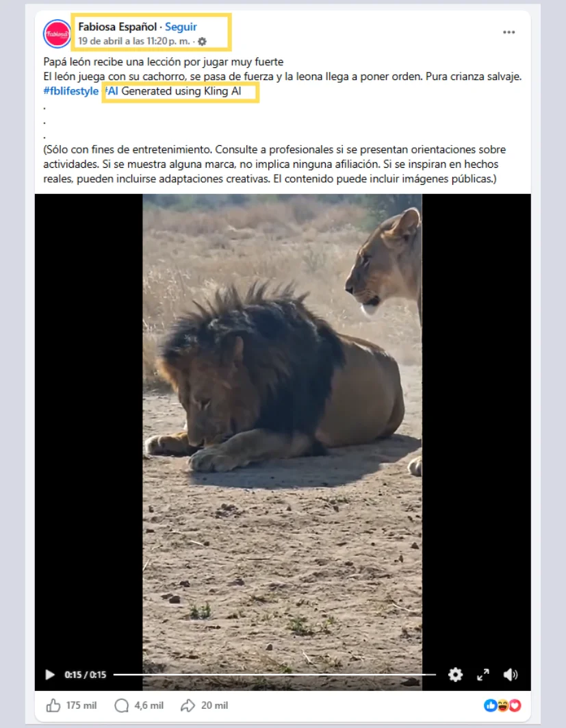Open the #fblifestyle hashtag
The image size is (566, 728).
pyautogui.click(x=71, y=91)
